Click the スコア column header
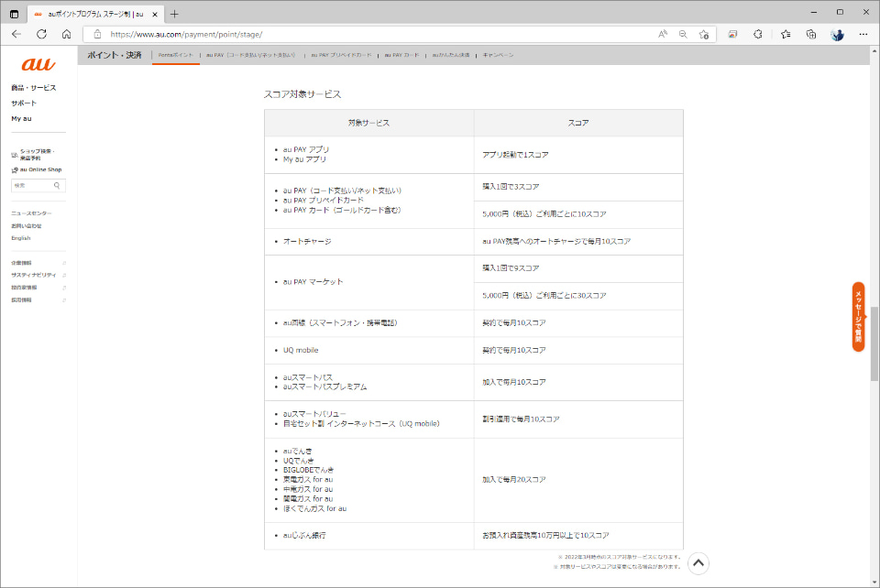Image resolution: width=880 pixels, height=588 pixels. [x=578, y=123]
